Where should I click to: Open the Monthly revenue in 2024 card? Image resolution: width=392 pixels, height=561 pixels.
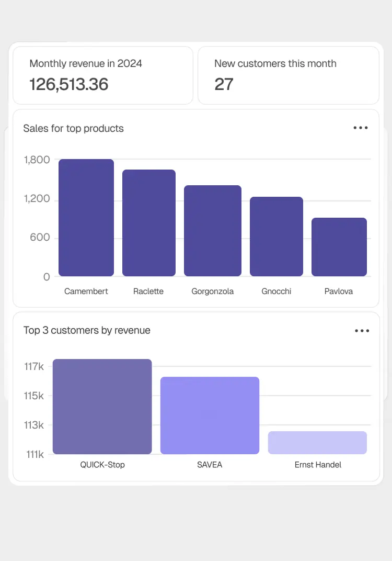click(103, 75)
